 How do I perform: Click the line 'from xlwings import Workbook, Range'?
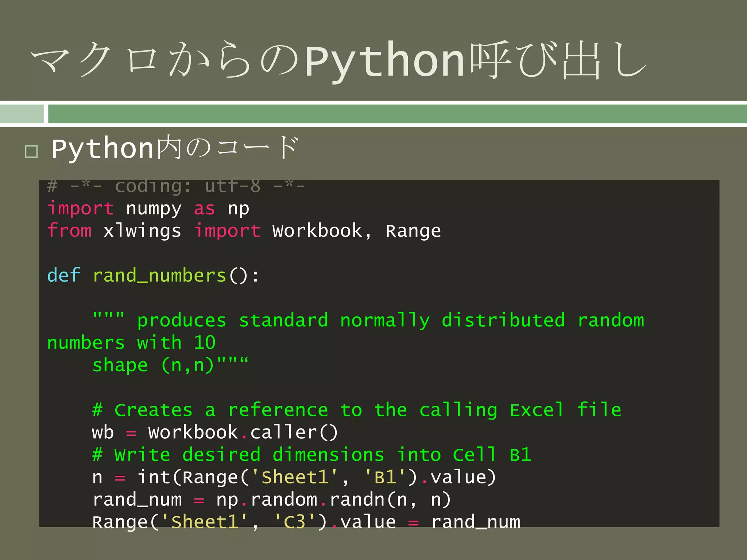pos(244,231)
